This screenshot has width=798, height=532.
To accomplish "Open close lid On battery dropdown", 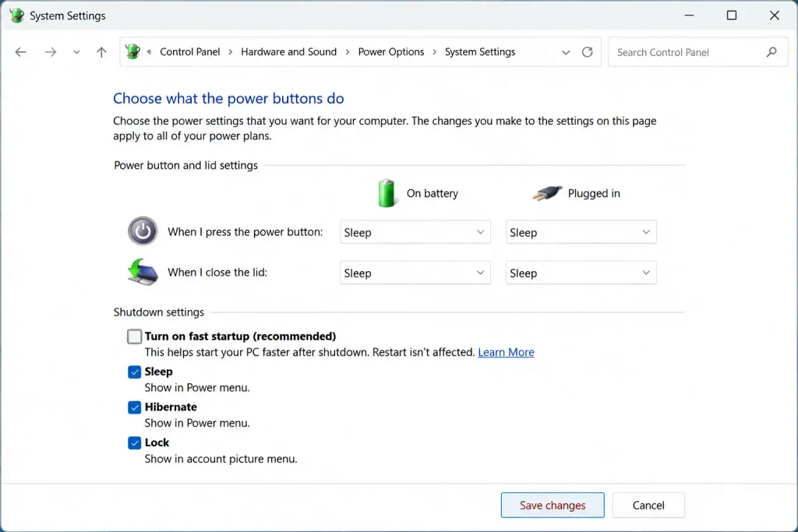I will pyautogui.click(x=415, y=273).
